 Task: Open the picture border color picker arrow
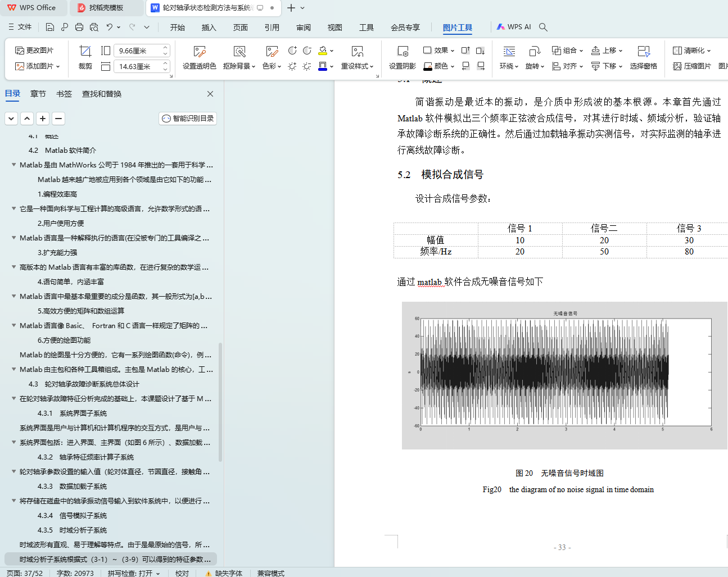(x=332, y=66)
